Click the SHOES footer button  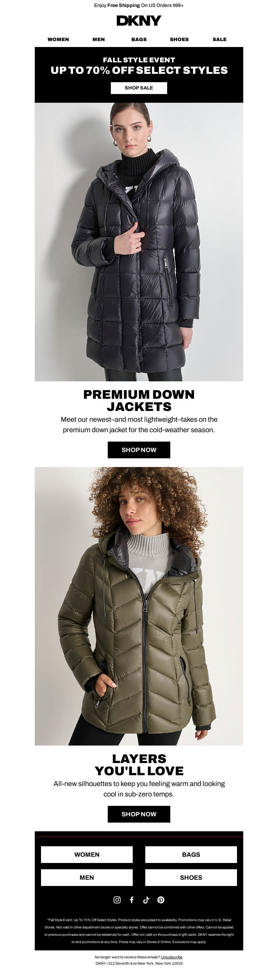(x=191, y=877)
